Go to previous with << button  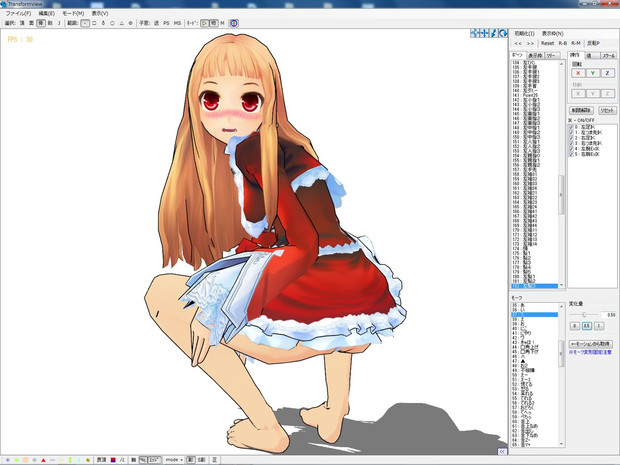click(x=518, y=43)
